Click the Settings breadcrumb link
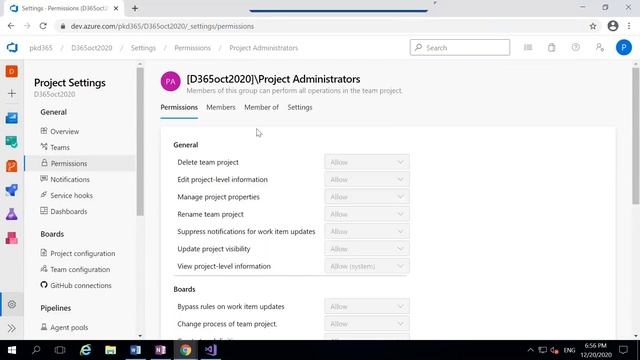 pyautogui.click(x=143, y=48)
